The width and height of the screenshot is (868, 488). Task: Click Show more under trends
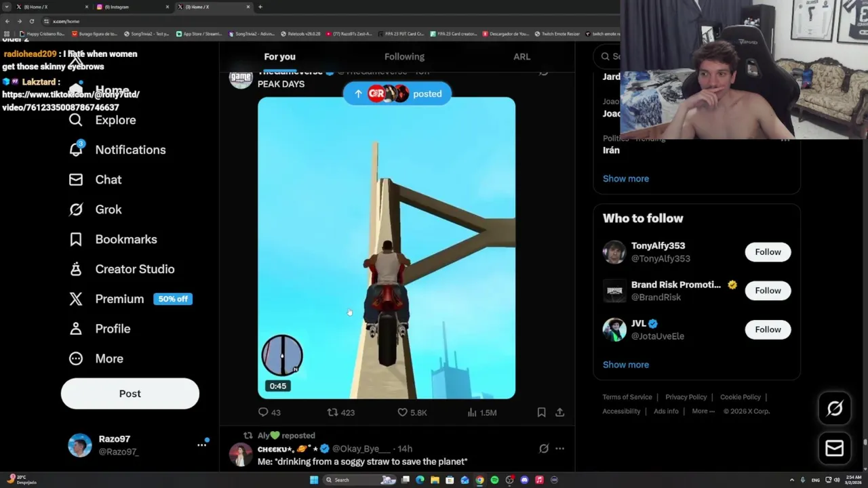point(626,179)
